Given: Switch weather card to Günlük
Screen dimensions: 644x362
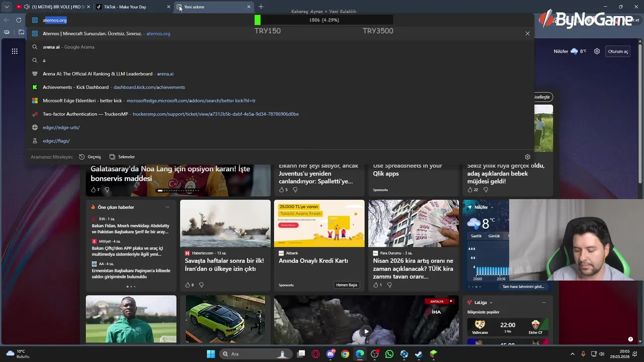Looking at the screenshot, I should [x=494, y=236].
